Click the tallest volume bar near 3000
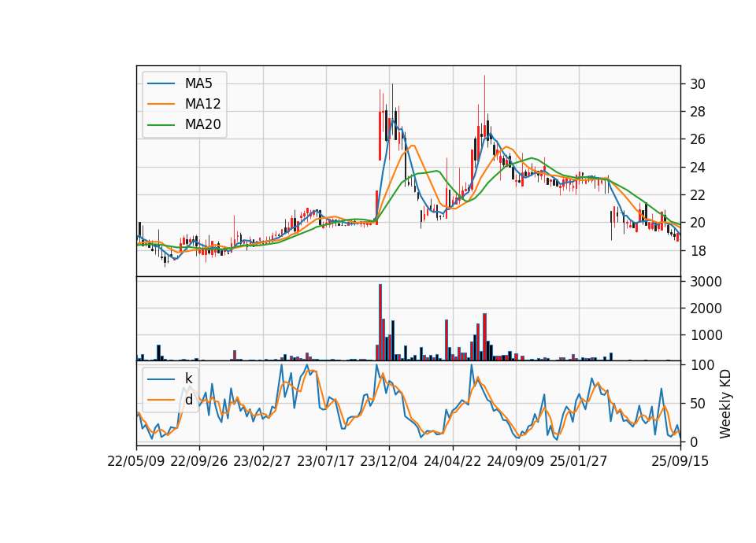Screen dimensions: 756x543 coord(380,323)
